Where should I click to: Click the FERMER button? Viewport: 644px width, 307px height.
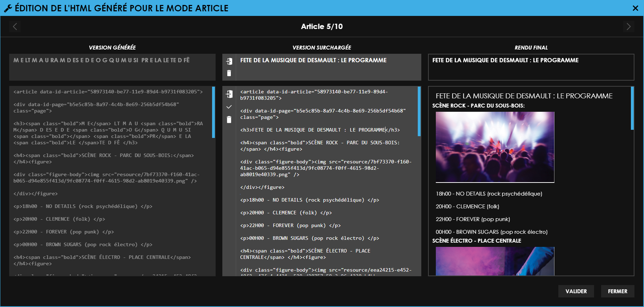pos(617,291)
